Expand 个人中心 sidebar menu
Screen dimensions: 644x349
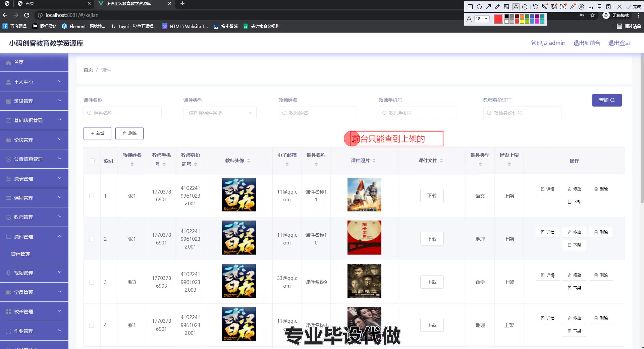click(x=34, y=82)
